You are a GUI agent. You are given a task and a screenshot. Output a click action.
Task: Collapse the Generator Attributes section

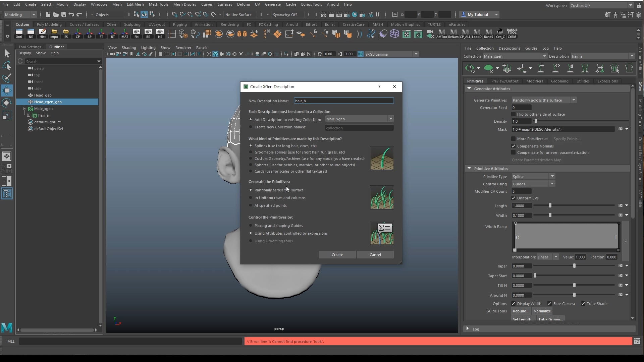click(469, 89)
